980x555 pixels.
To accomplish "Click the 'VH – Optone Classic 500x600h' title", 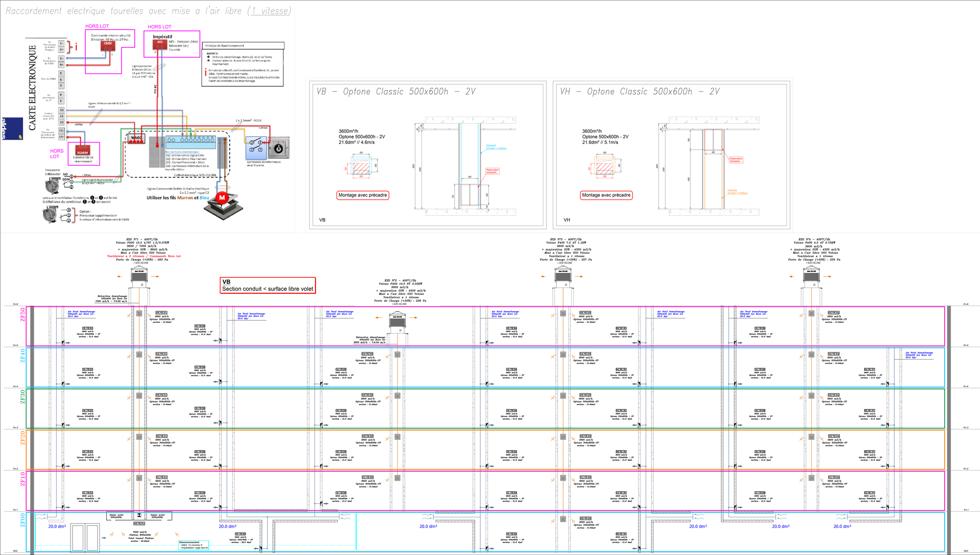I will pos(640,92).
